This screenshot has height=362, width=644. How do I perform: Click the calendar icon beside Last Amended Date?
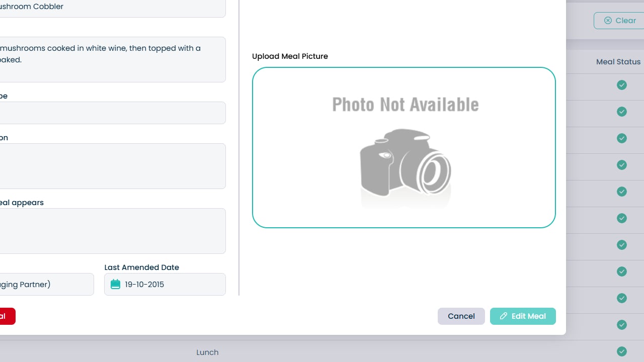coord(115,284)
